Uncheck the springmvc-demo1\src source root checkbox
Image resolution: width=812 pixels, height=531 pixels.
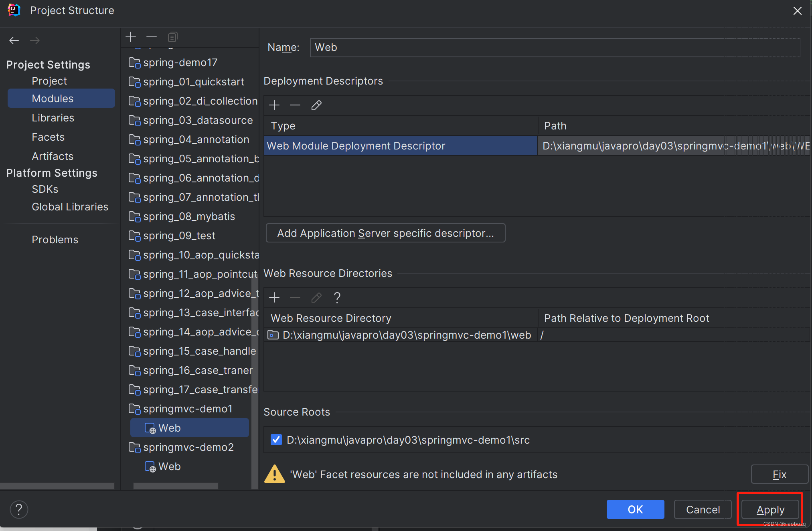(276, 440)
